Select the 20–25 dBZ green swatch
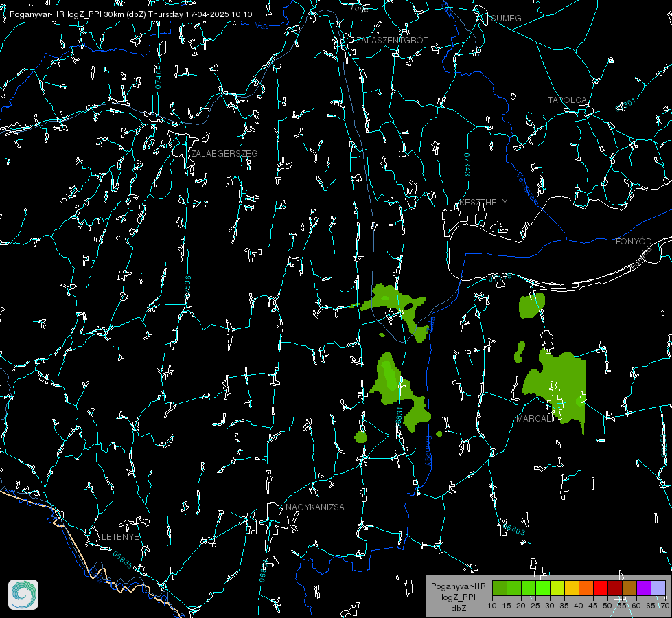The height and width of the screenshot is (618, 672). [x=529, y=588]
